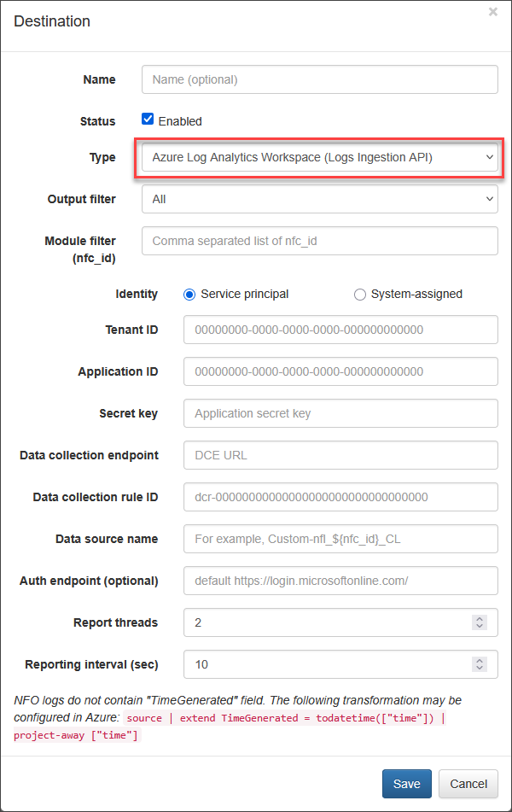Cancel the destination dialog
The width and height of the screenshot is (512, 812).
click(468, 784)
